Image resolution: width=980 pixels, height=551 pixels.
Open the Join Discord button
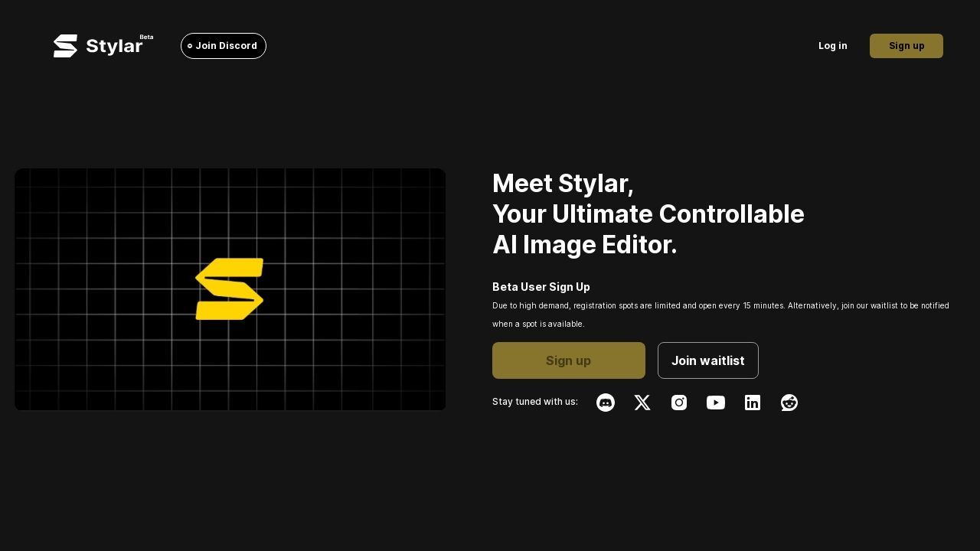(224, 46)
